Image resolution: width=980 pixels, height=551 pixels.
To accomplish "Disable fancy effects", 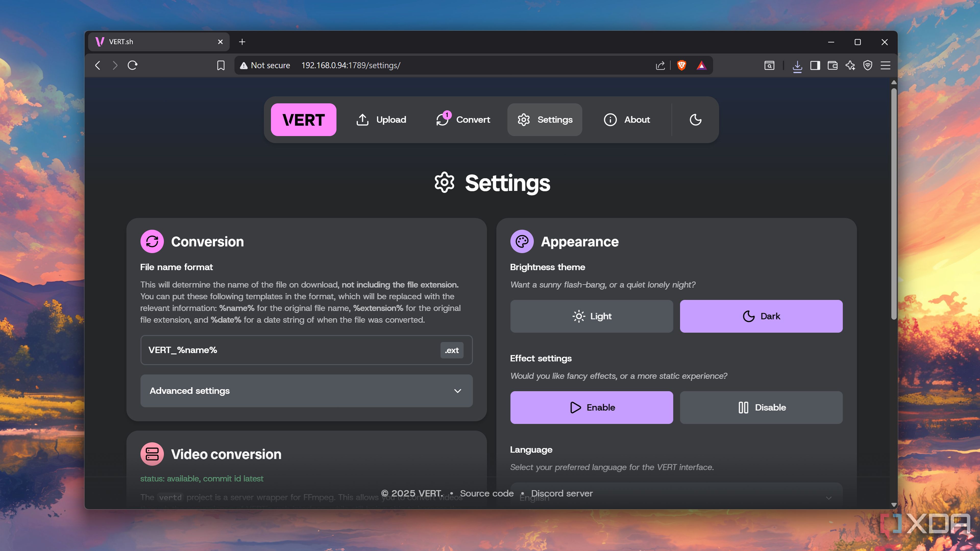I will click(761, 408).
